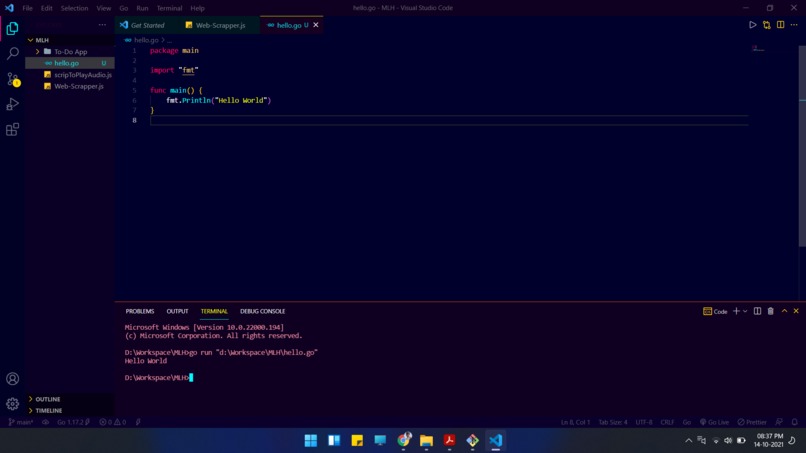806x453 pixels.
Task: Click the hello.go breadcrumb item
Action: (146, 40)
